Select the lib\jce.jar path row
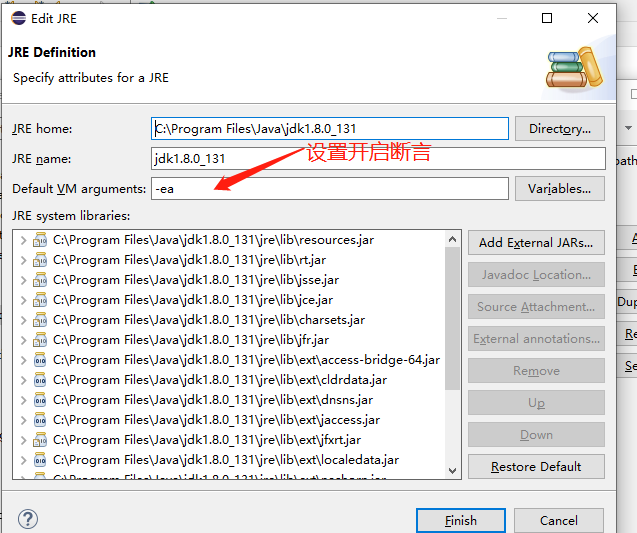Screen dimensions: 637x533 tap(193, 300)
